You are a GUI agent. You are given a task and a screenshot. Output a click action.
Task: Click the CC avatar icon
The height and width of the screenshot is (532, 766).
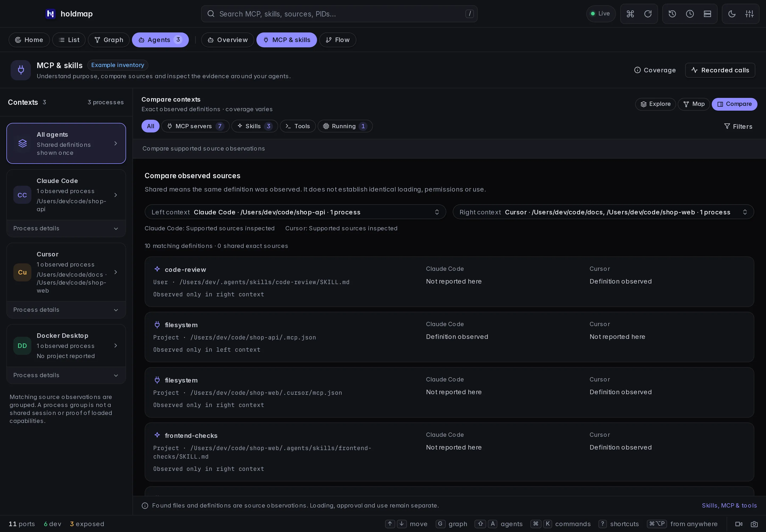click(22, 195)
